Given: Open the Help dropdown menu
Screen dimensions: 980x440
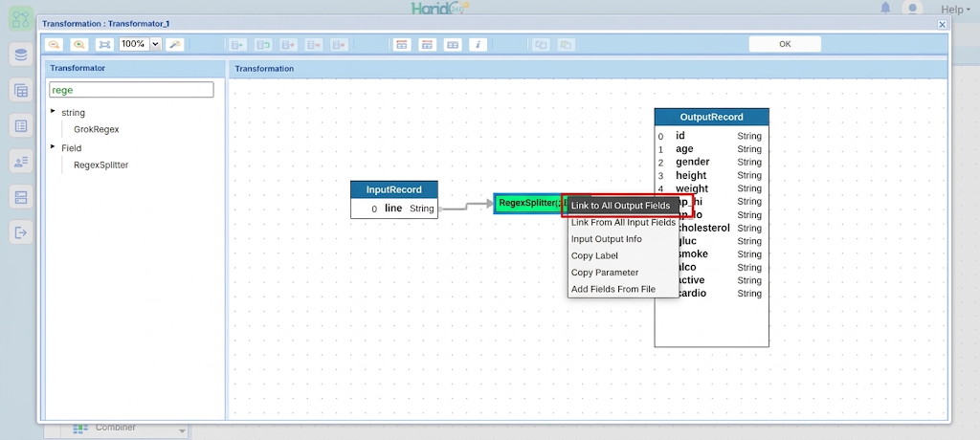Looking at the screenshot, I should [956, 10].
